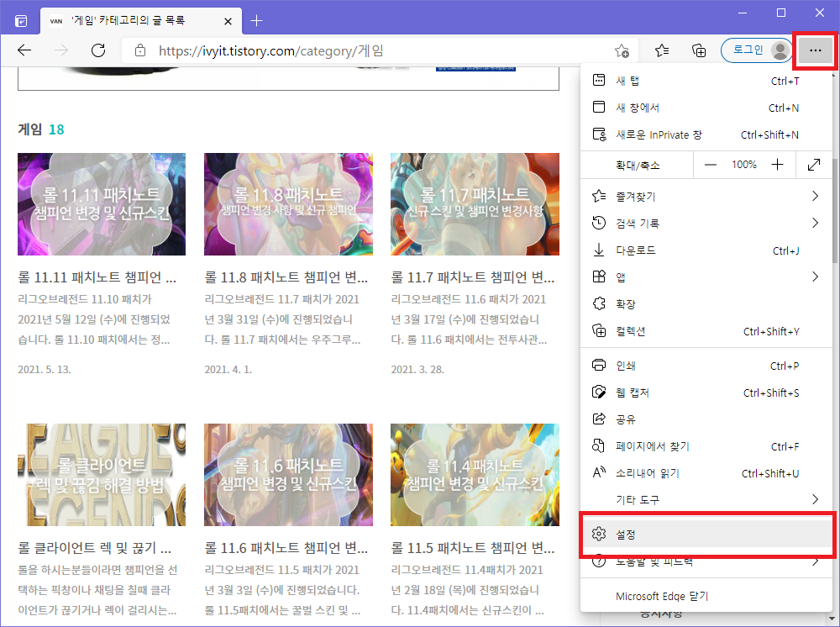Zoom in with the plus button
The height and width of the screenshot is (627, 840).
(x=777, y=165)
